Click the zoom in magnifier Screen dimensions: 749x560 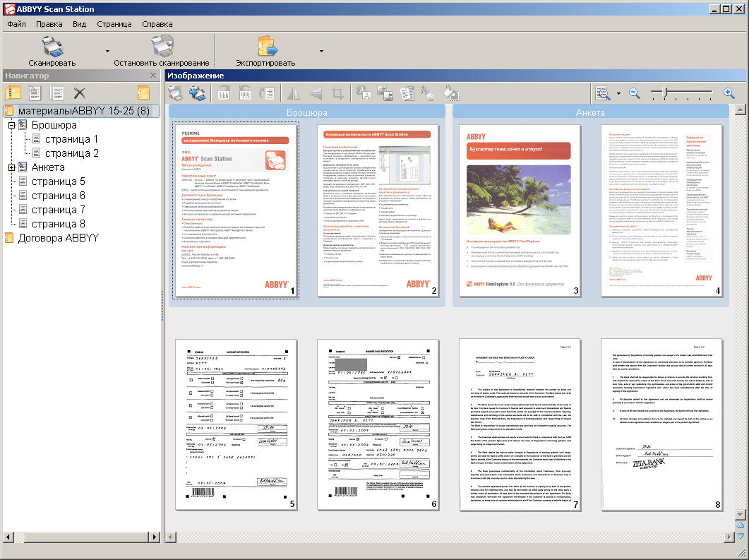coord(729,93)
